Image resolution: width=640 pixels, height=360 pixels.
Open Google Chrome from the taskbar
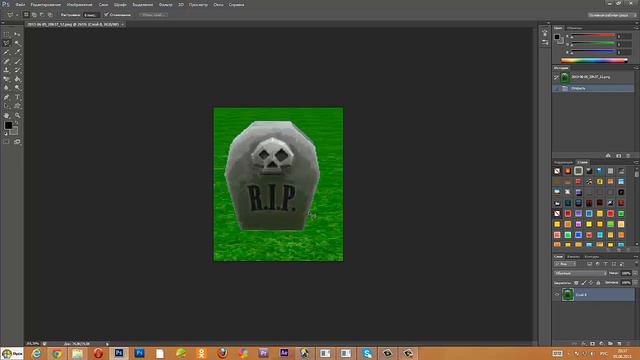[56, 353]
